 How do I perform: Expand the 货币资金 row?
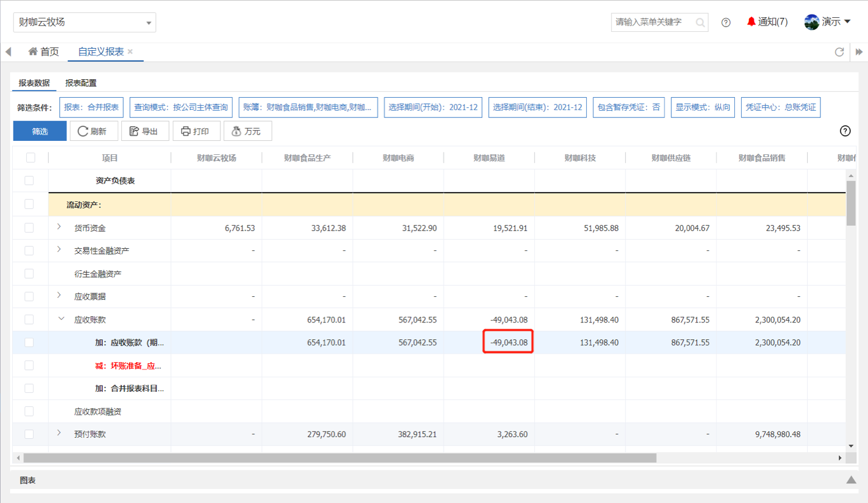[59, 227]
